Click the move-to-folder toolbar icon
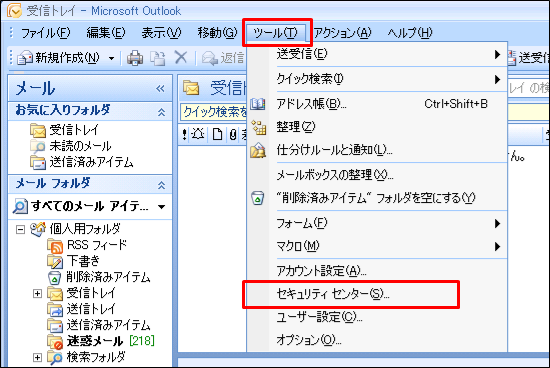This screenshot has width=550, height=368. click(x=158, y=58)
